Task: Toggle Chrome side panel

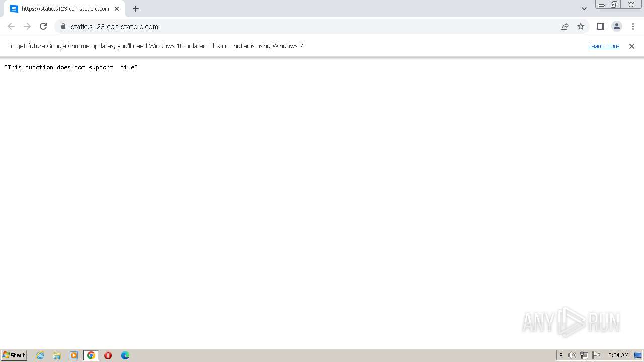Action: (x=600, y=26)
